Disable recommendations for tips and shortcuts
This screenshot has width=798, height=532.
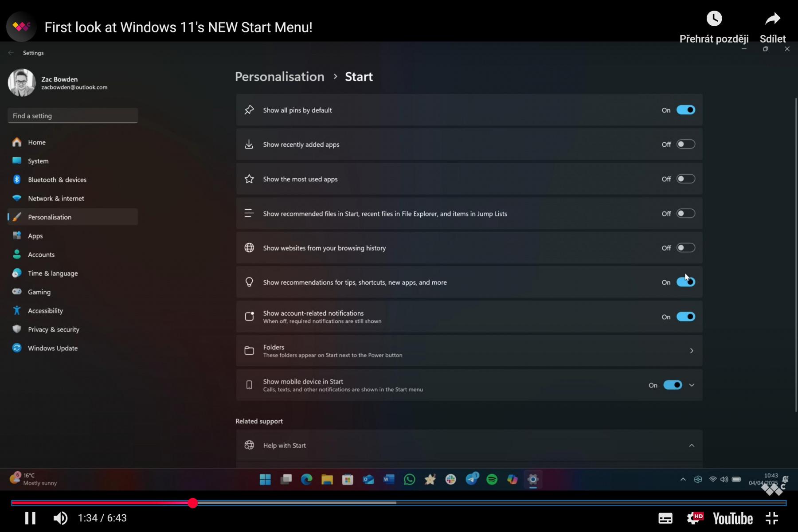[x=685, y=282]
